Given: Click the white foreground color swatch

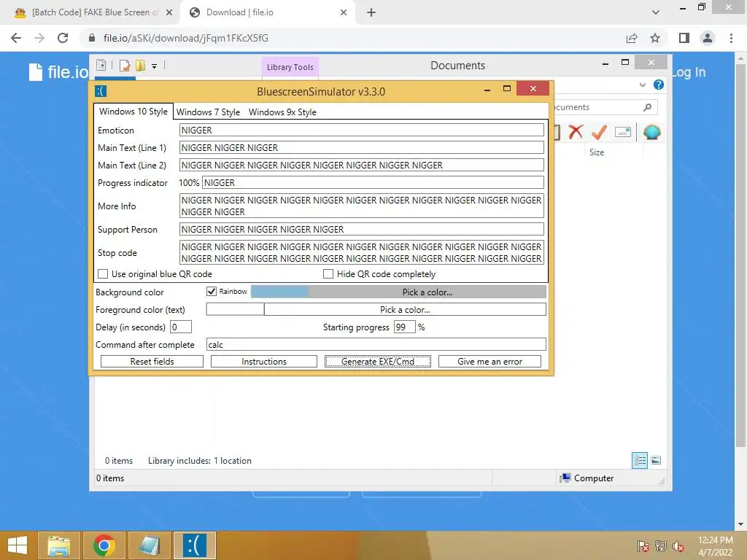Looking at the screenshot, I should (x=235, y=309).
